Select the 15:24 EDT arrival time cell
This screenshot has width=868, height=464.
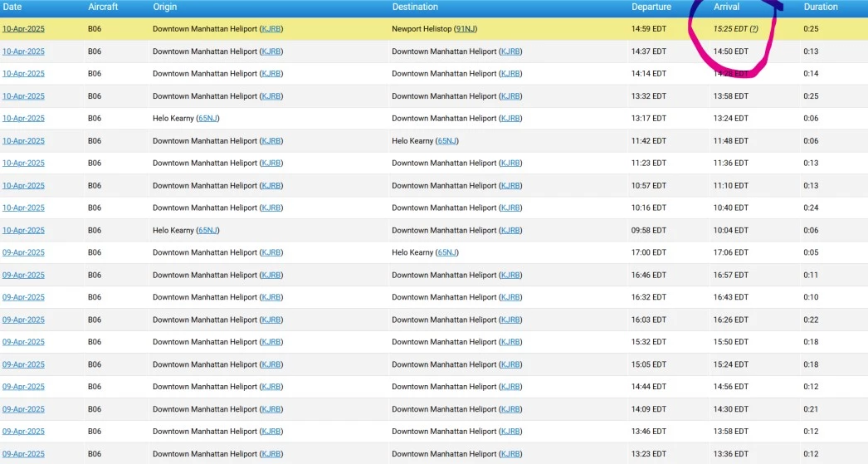[731, 364]
